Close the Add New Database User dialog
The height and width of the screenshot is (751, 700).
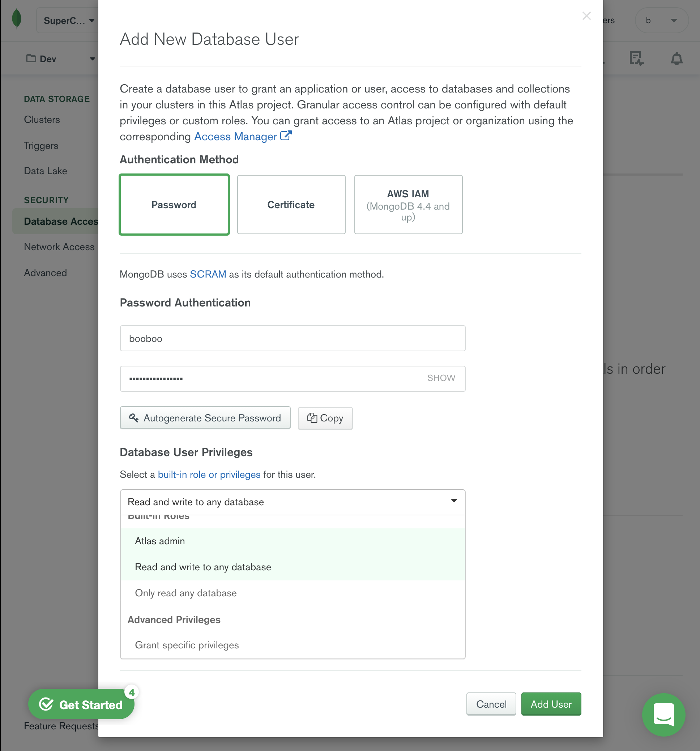click(586, 16)
